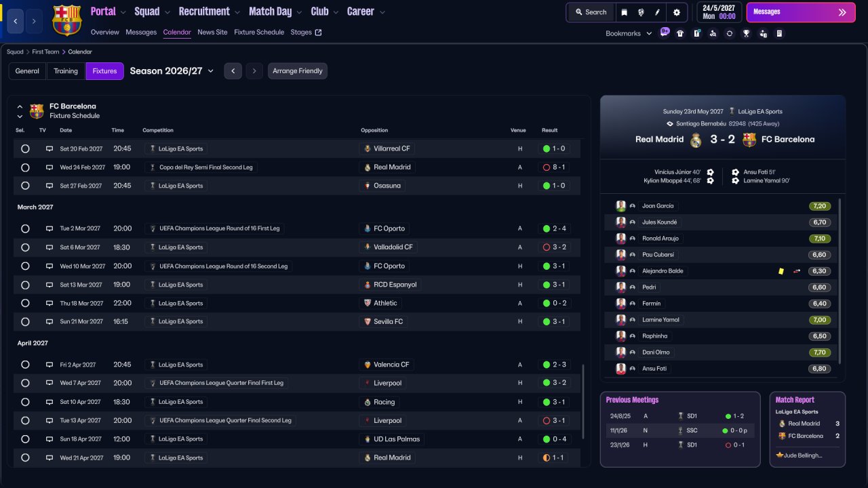Open the Messages sub-tab

point(141,33)
